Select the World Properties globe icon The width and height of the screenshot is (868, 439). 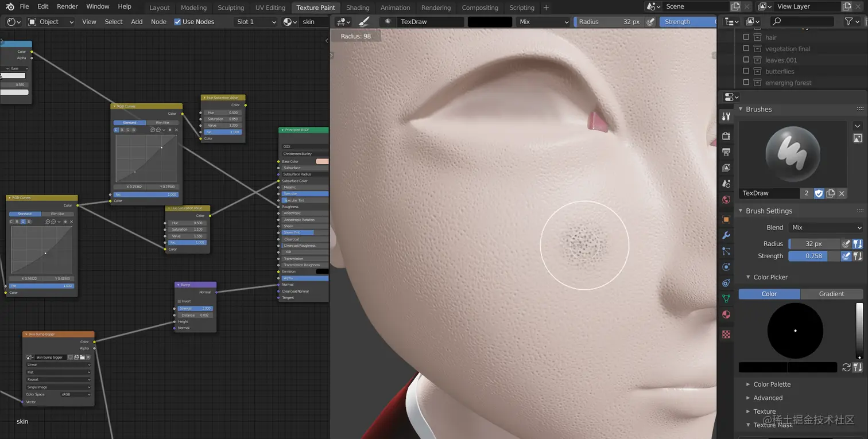726,200
